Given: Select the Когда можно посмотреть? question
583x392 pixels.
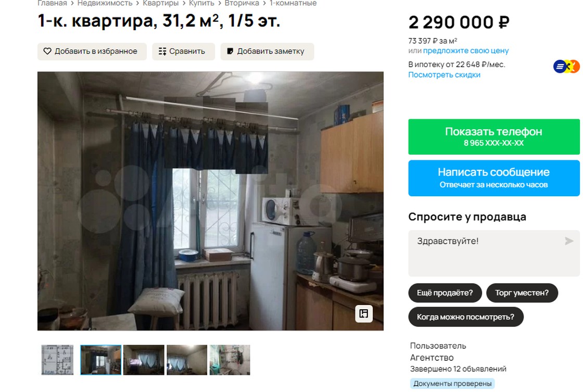Looking at the screenshot, I should [465, 317].
